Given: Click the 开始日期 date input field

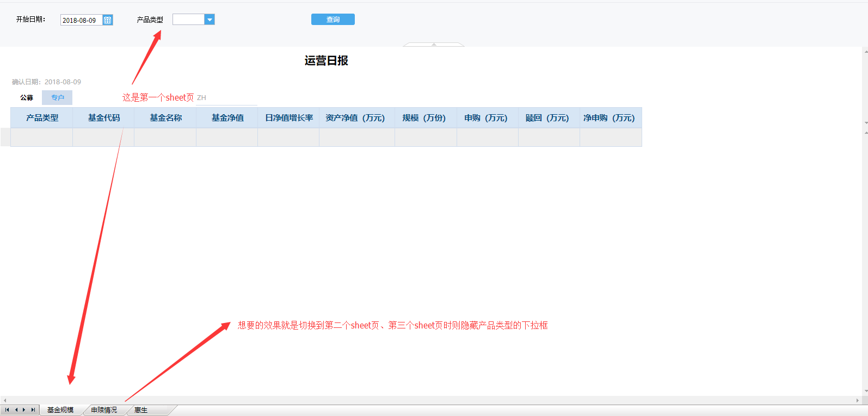Looking at the screenshot, I should tap(82, 20).
